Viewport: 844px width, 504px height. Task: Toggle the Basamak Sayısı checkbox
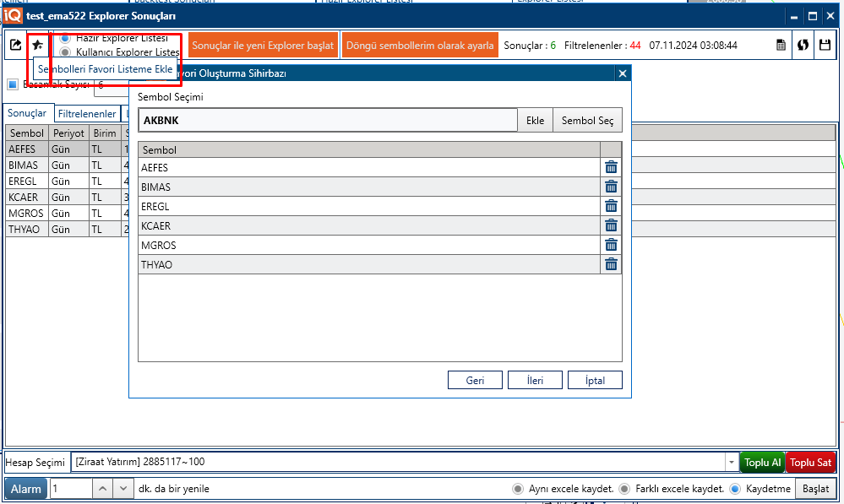13,84
